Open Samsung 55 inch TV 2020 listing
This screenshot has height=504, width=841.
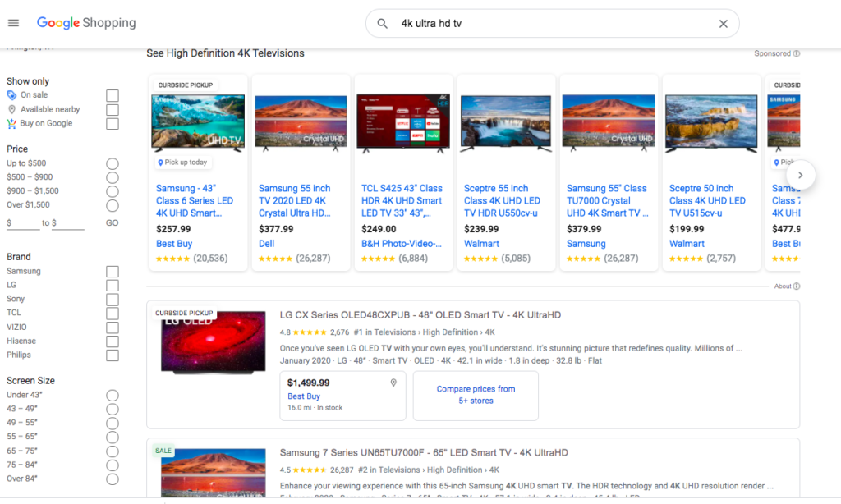295,201
